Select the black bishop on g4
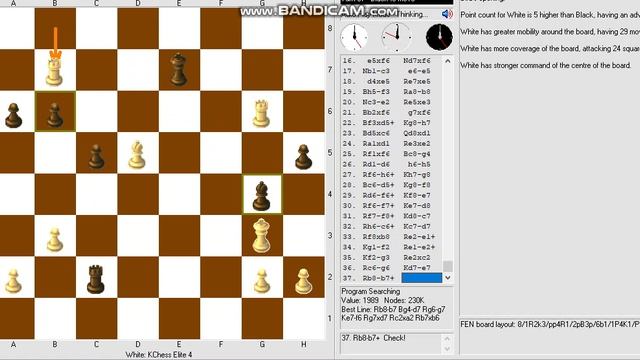 [261, 196]
